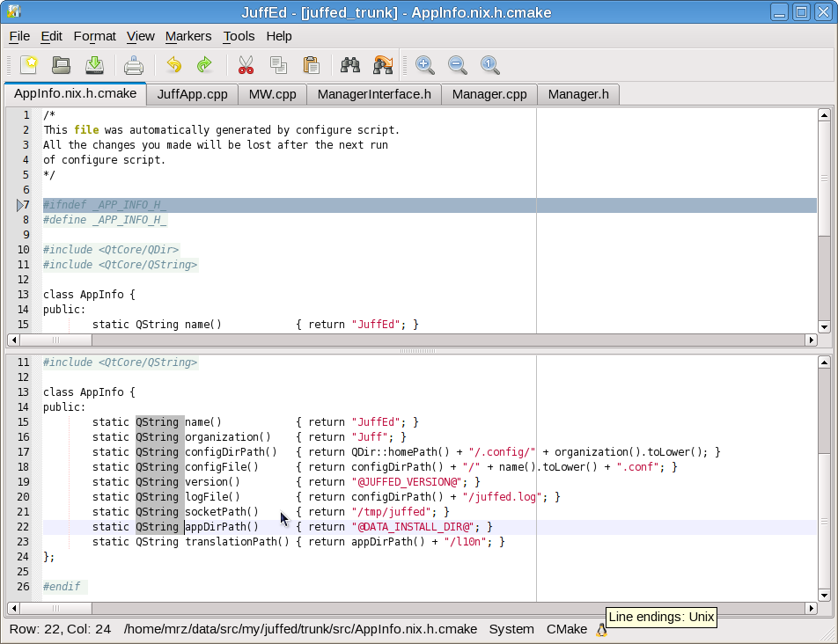838x644 pixels.
Task: Click 'socketPath()' on line 21
Action: click(x=222, y=512)
